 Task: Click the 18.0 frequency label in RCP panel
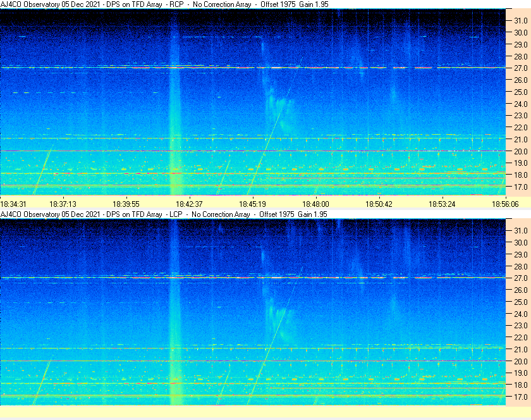tap(521, 175)
